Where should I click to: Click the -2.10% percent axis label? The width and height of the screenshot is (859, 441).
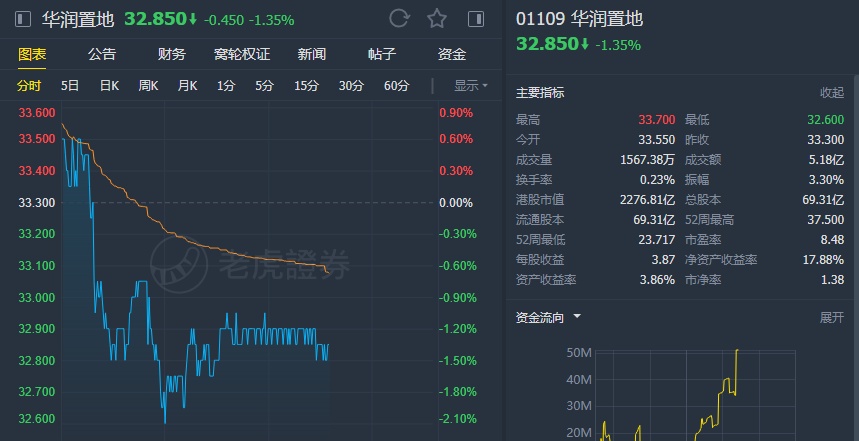456,419
